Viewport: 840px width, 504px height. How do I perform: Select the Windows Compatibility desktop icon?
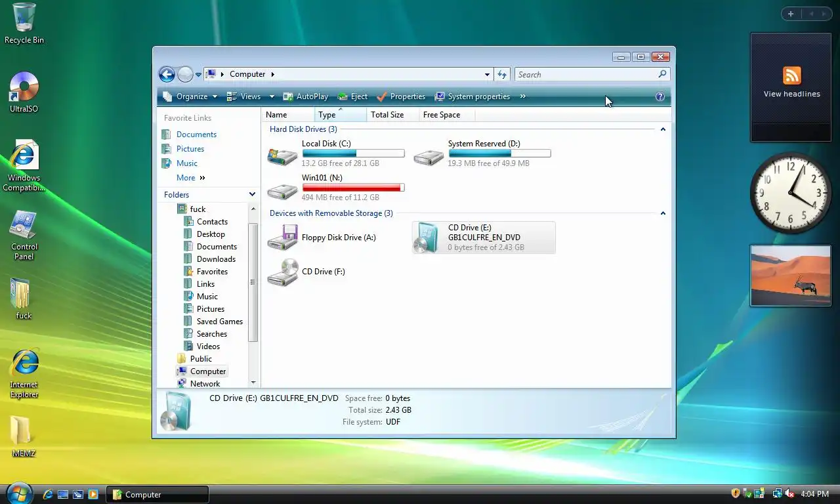pos(24,165)
